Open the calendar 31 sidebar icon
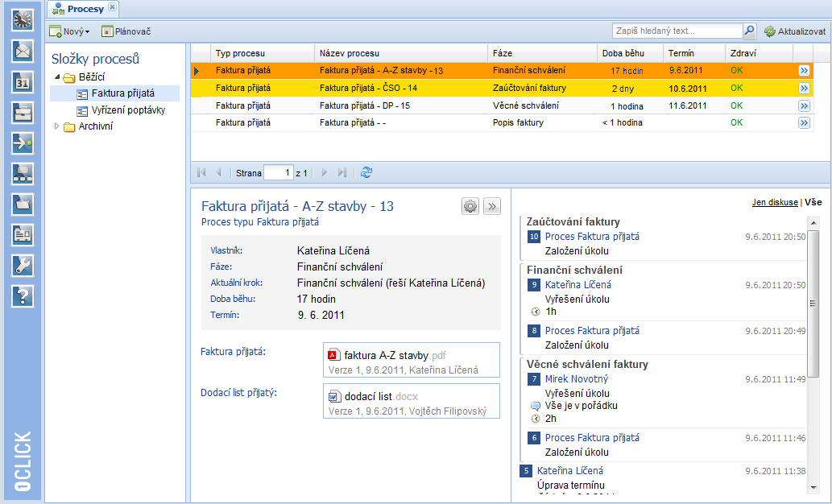This screenshot has width=832, height=504. [x=23, y=82]
